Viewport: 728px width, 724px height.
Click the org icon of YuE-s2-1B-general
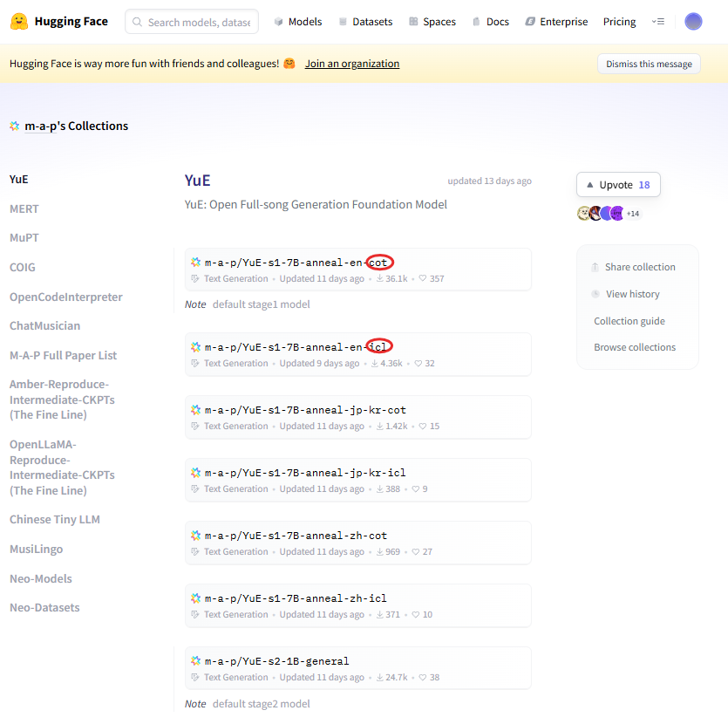(196, 661)
